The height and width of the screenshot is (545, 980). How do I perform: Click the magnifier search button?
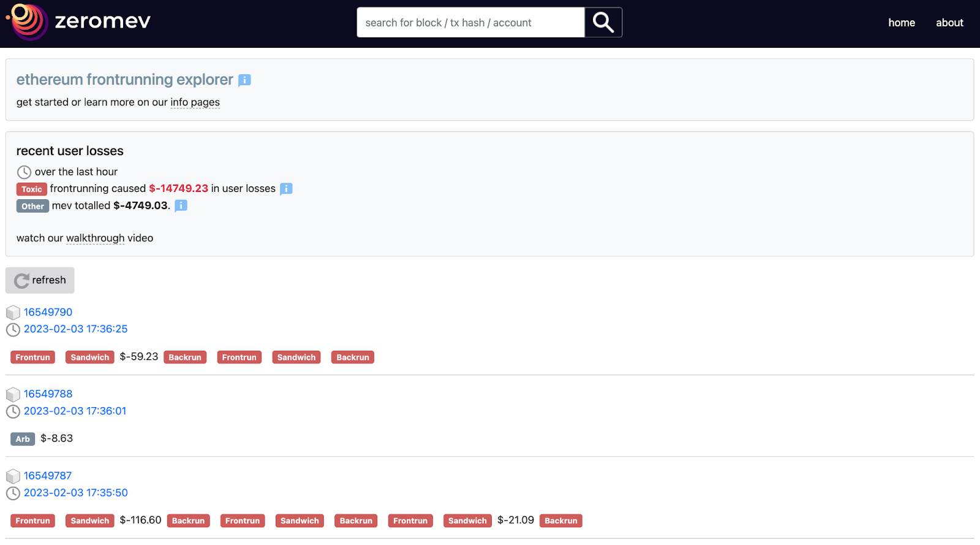point(603,23)
